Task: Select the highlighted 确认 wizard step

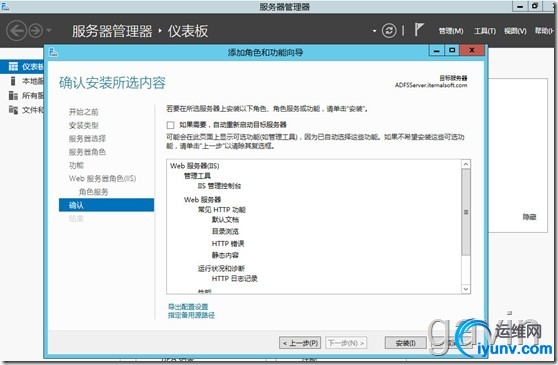Action: click(x=106, y=205)
